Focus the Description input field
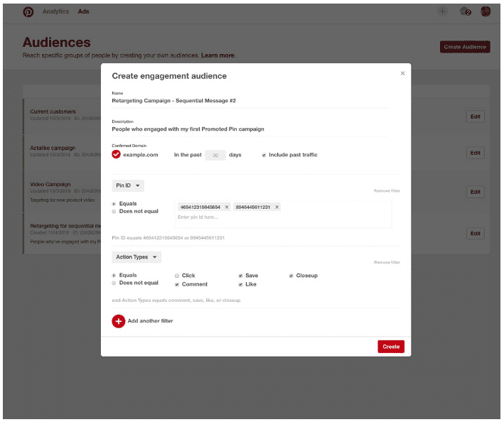Viewport: 504px width, 422px height. point(250,129)
